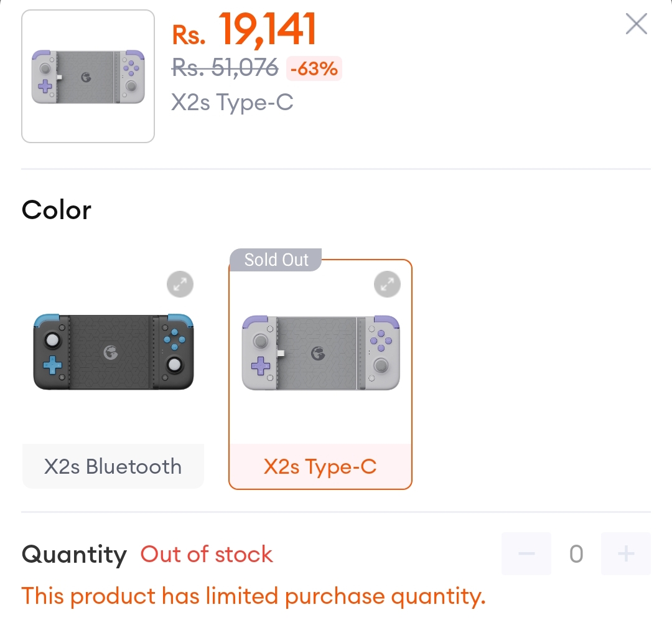This screenshot has height=625, width=672.
Task: Select the X2s Bluetooth label
Action: click(x=113, y=466)
